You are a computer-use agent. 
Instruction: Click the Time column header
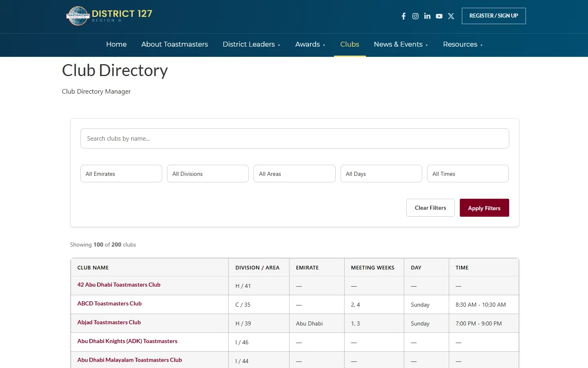click(x=484, y=267)
